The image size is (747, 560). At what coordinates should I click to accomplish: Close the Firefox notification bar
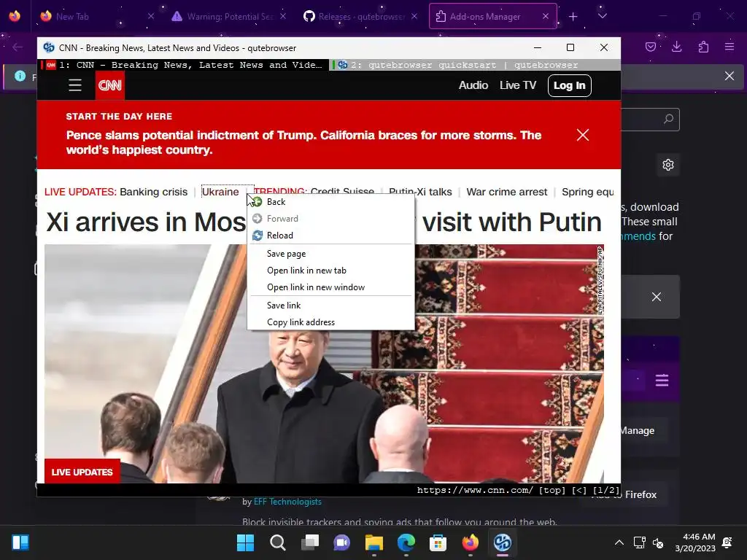point(729,76)
